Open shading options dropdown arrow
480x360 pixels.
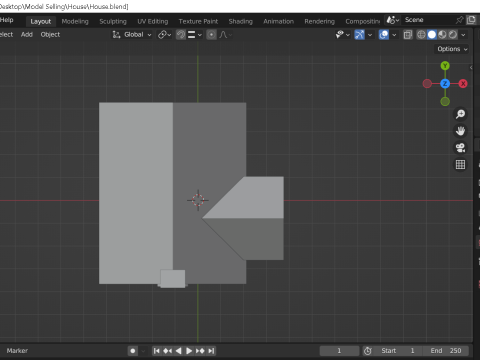[x=463, y=35]
